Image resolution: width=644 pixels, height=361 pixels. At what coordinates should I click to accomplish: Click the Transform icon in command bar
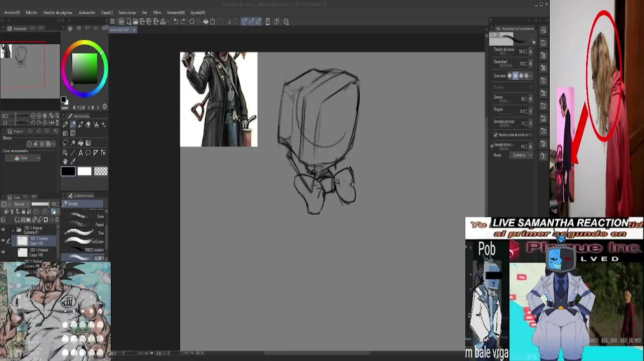pos(212,22)
